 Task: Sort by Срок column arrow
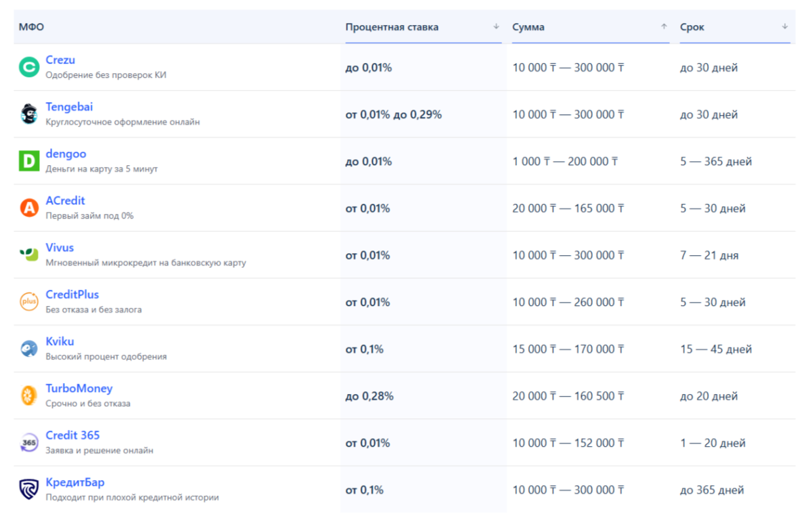(x=784, y=27)
